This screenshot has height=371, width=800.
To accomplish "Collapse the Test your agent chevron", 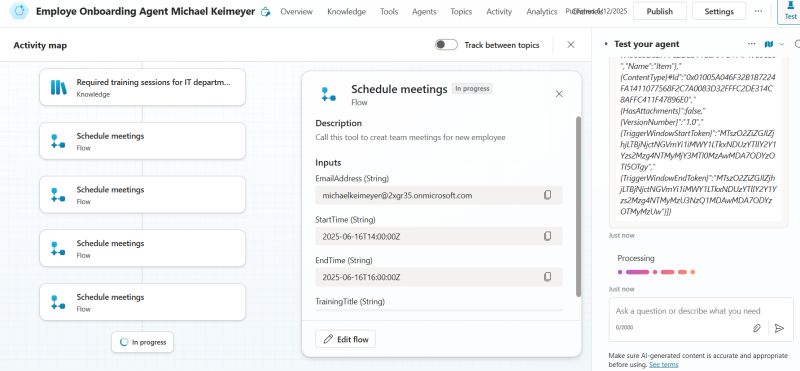I will [x=606, y=44].
